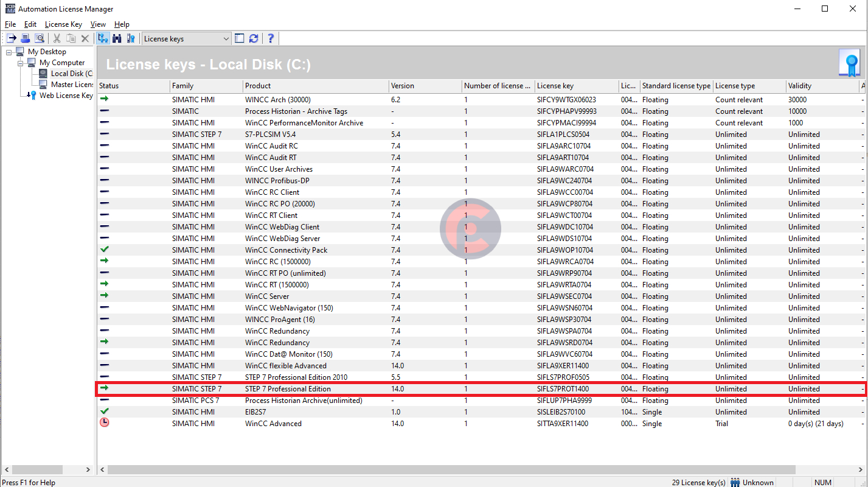Select the WinCC WebDiag Server row
The image size is (868, 487).
481,239
